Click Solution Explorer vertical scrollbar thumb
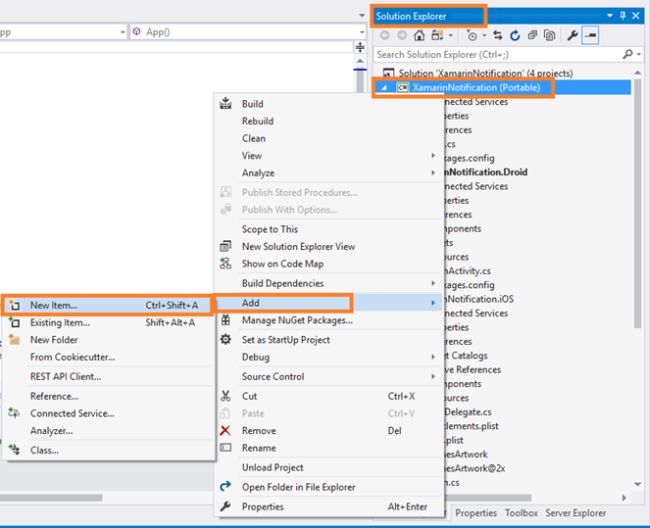 pos(637,203)
